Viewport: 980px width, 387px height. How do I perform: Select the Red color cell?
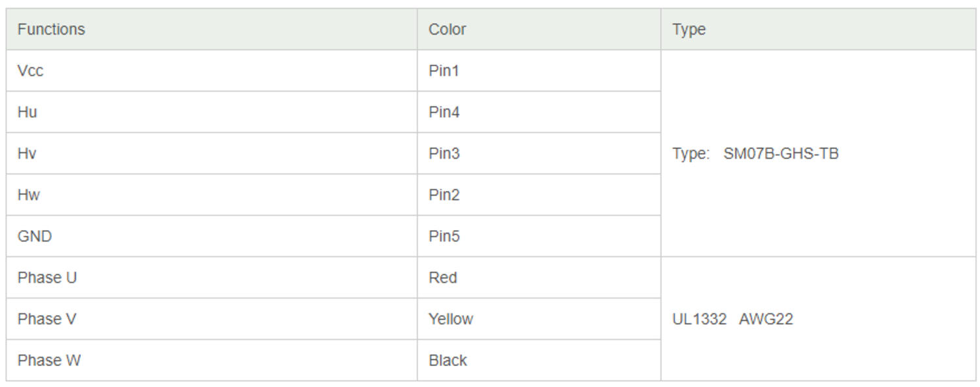442,278
